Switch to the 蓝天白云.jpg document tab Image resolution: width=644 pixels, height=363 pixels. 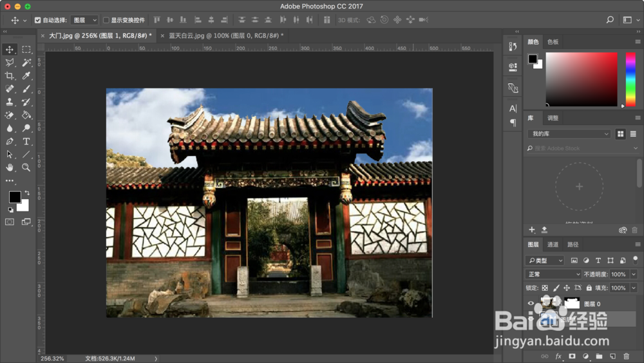pos(226,35)
